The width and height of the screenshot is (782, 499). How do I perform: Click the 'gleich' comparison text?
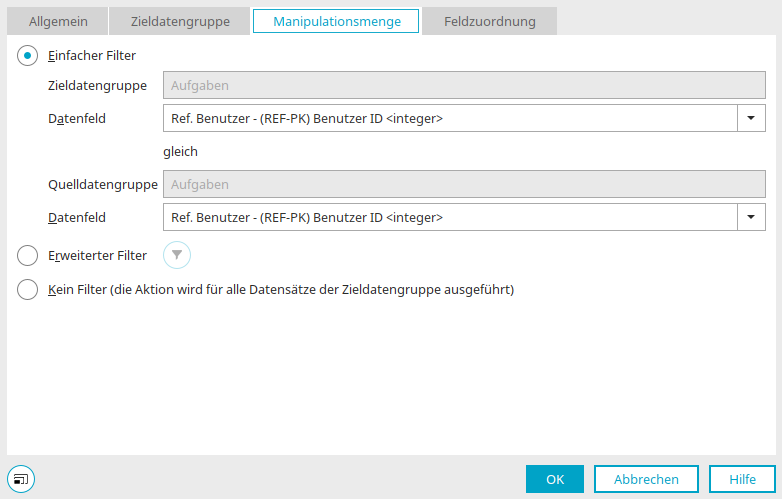tap(180, 152)
